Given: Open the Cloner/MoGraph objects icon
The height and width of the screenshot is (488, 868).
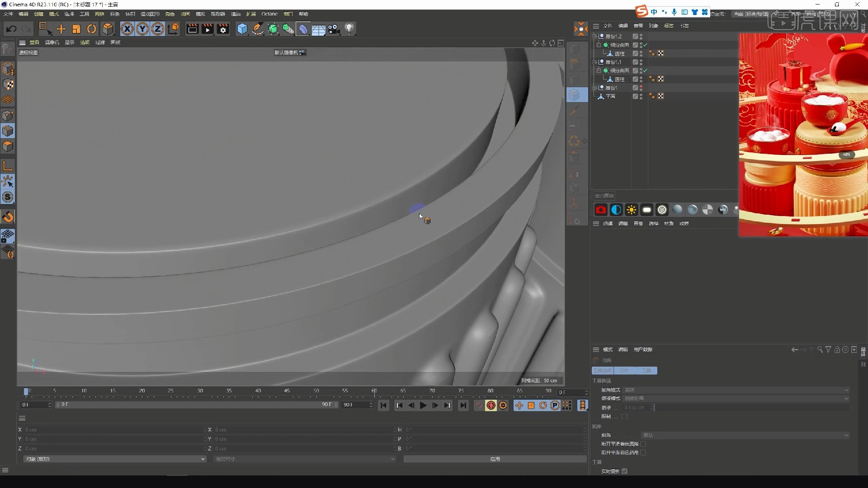Looking at the screenshot, I should 288,29.
